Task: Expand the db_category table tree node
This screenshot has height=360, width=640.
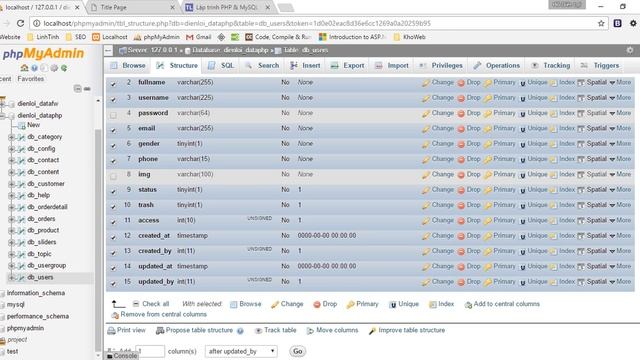Action: point(11,137)
